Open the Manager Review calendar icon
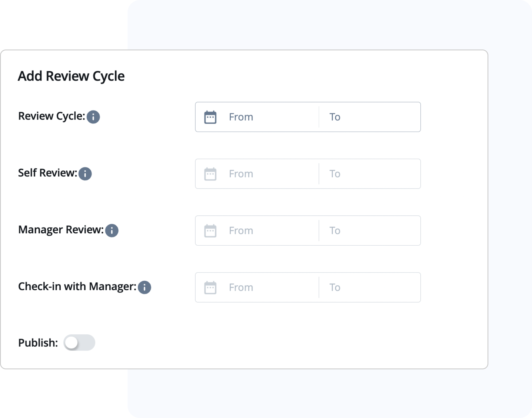 point(211,231)
